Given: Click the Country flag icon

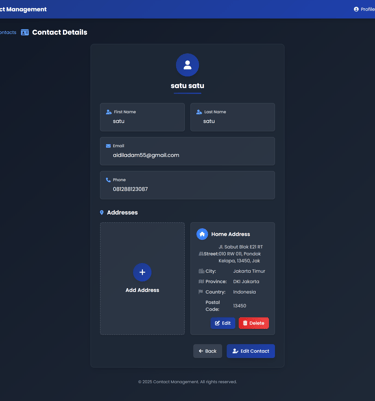Looking at the screenshot, I should click(201, 292).
